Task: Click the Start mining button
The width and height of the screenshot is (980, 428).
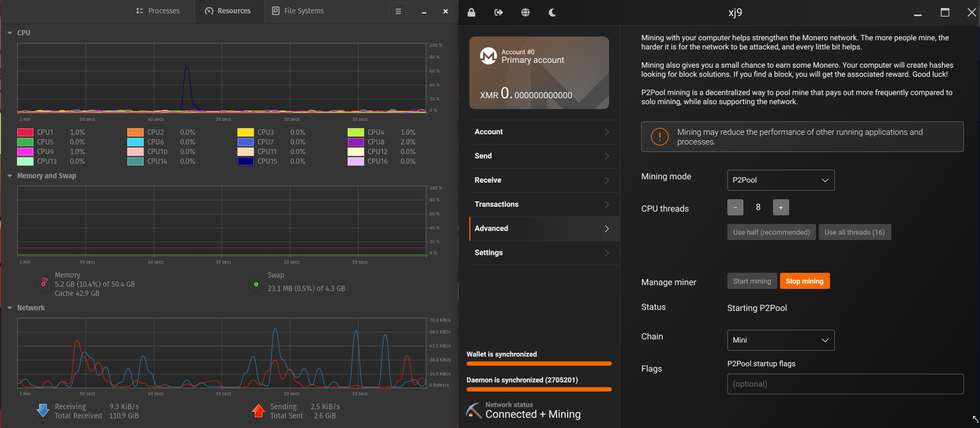Action: [752, 281]
